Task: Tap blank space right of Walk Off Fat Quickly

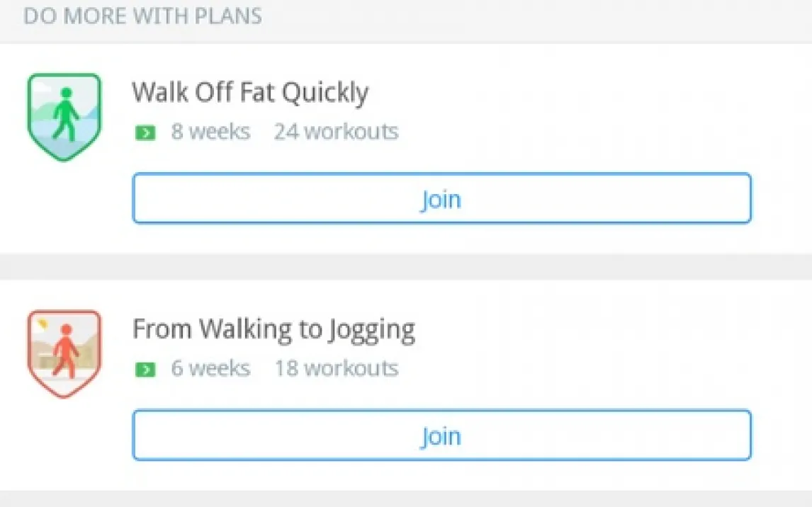Action: point(581,93)
